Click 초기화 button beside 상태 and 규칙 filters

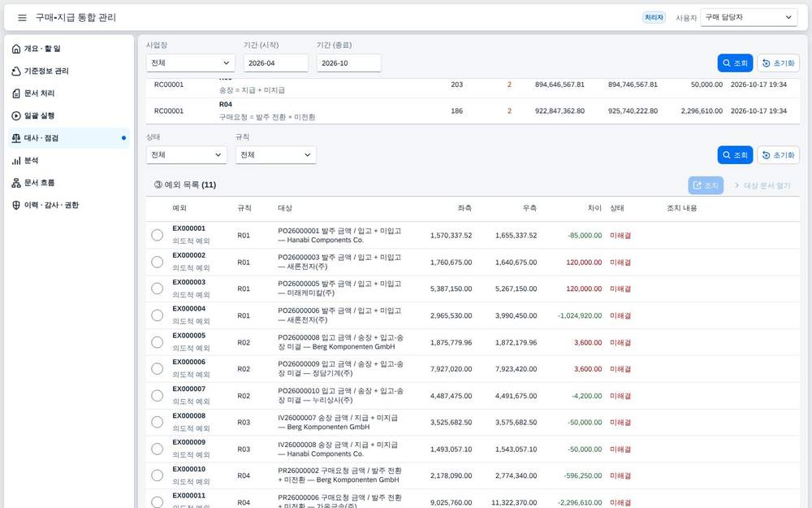(779, 155)
